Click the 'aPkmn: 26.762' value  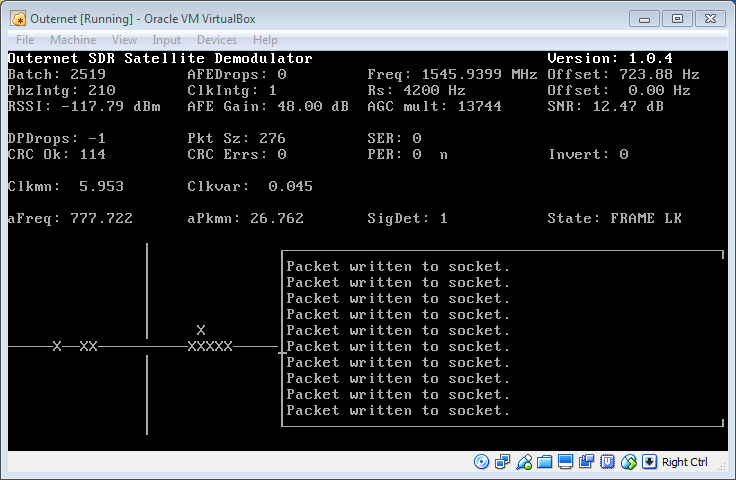pyautogui.click(x=245, y=218)
